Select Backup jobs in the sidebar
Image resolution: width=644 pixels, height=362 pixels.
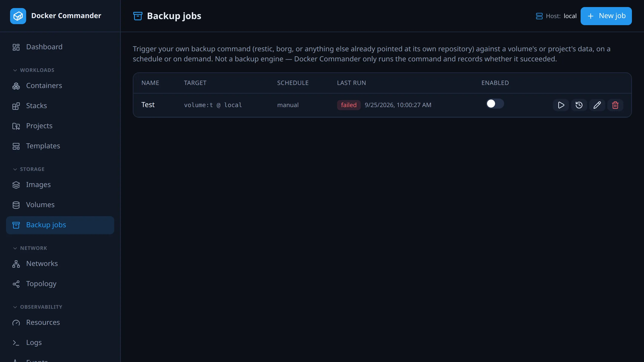pos(60,225)
